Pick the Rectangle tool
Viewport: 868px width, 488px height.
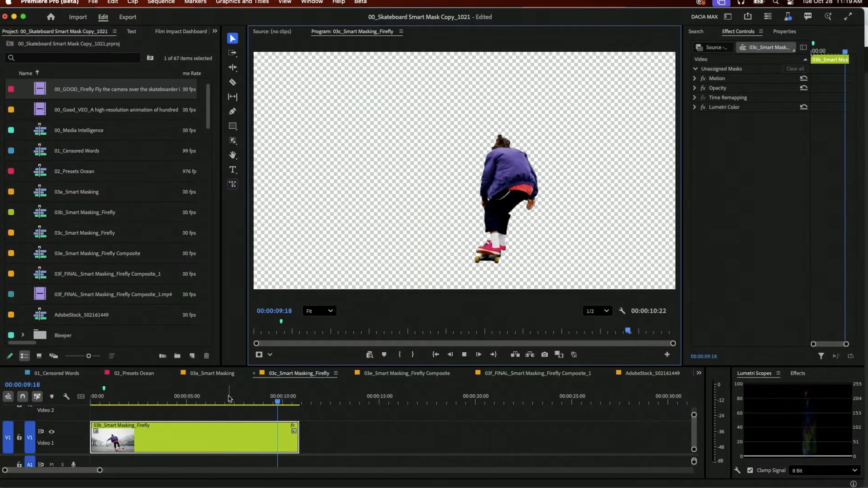[x=233, y=126]
